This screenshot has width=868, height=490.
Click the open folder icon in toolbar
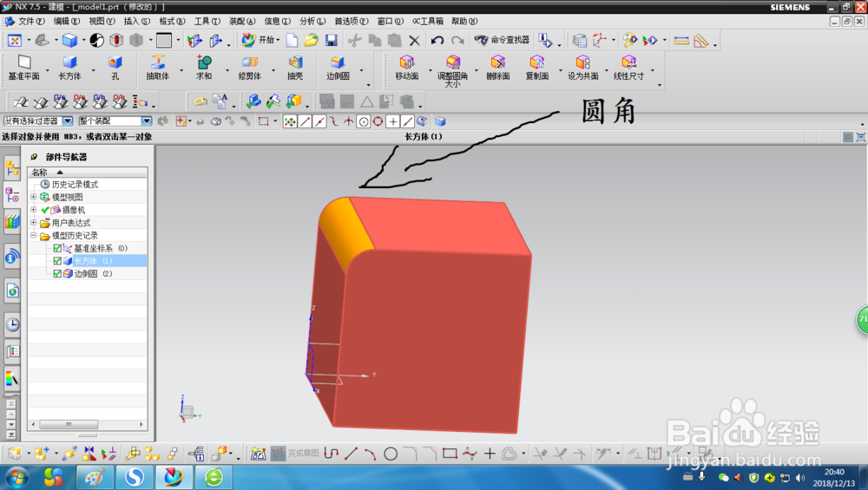point(311,41)
